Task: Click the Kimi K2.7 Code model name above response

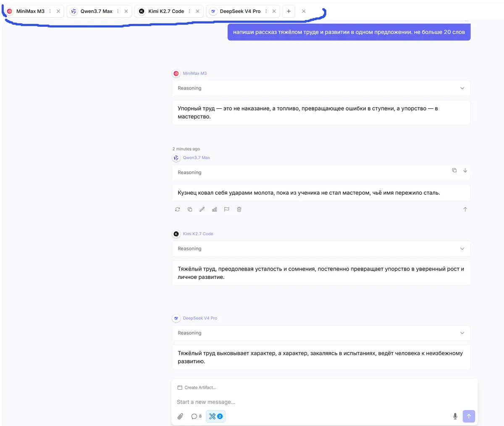Action: [198, 234]
